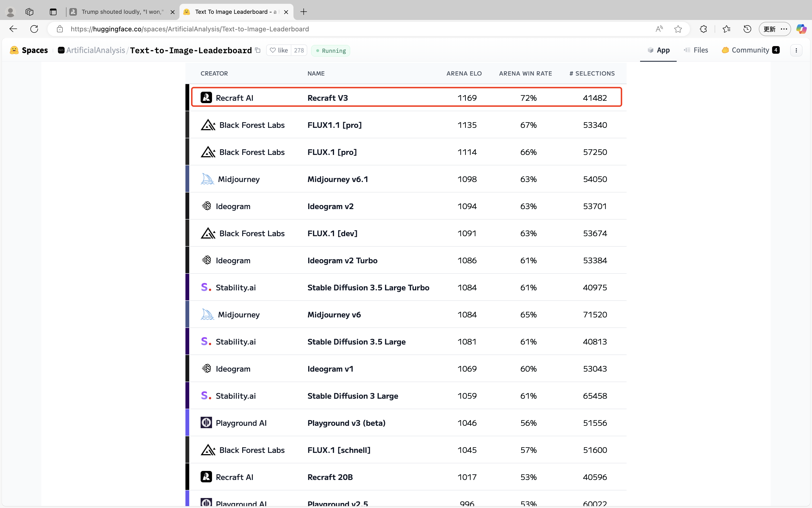812x508 pixels.
Task: Click Black Forest Labs logo in FLUX.1 [schnell] row
Action: 208,450
